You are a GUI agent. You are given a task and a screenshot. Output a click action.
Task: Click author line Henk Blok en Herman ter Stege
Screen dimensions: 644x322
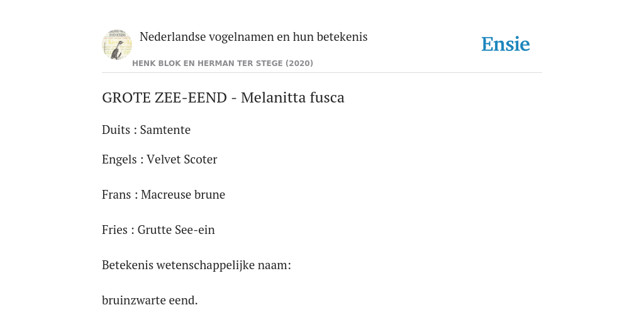223,64
